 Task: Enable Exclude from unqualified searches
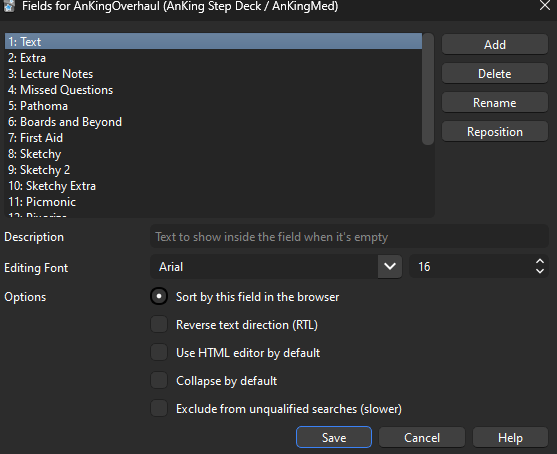coord(159,409)
